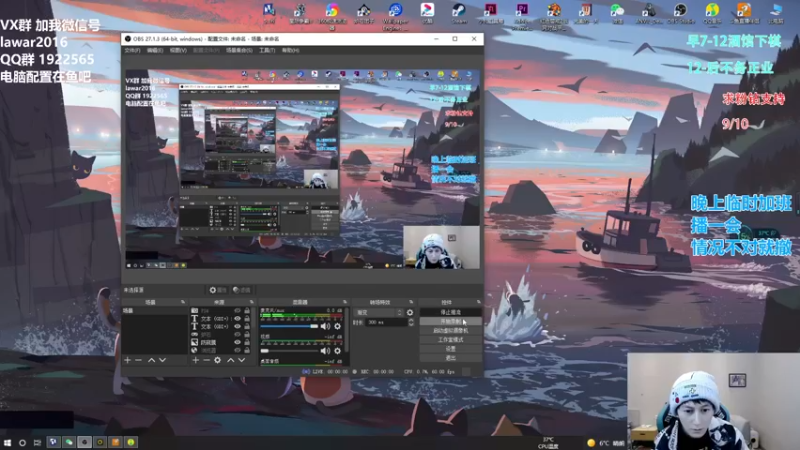Image resolution: width=800 pixels, height=450 pixels.
Task: Open the 工具(T) menu in OBS
Action: 267,51
